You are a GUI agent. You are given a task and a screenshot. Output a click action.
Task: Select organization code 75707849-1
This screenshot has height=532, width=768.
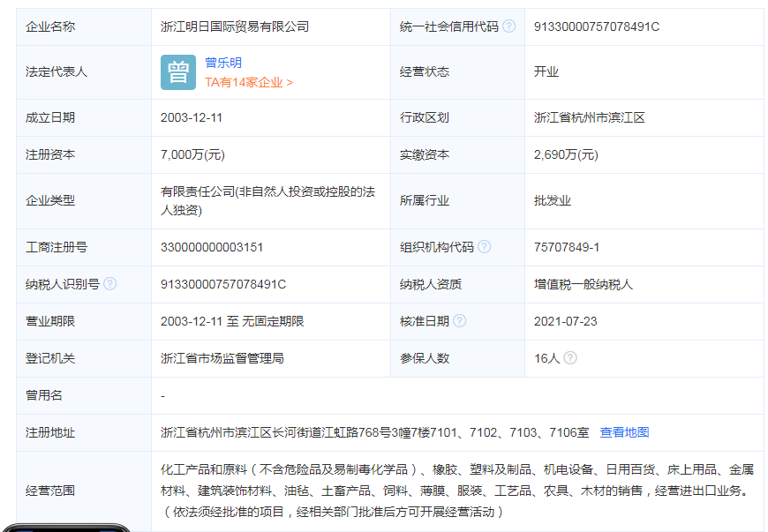pyautogui.click(x=567, y=247)
